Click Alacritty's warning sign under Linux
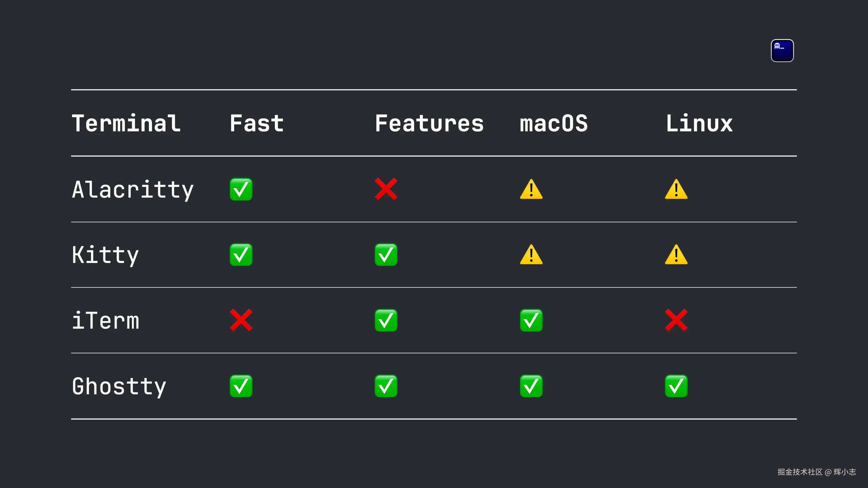This screenshot has height=488, width=868. click(676, 189)
